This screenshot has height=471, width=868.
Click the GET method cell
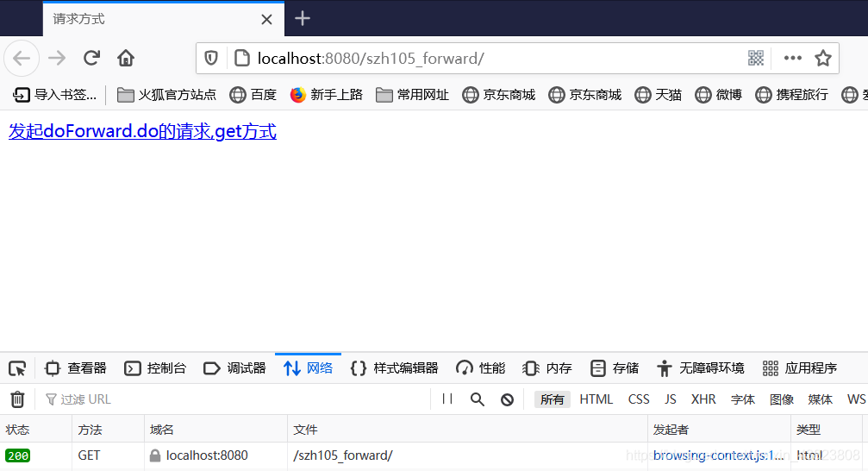point(89,455)
